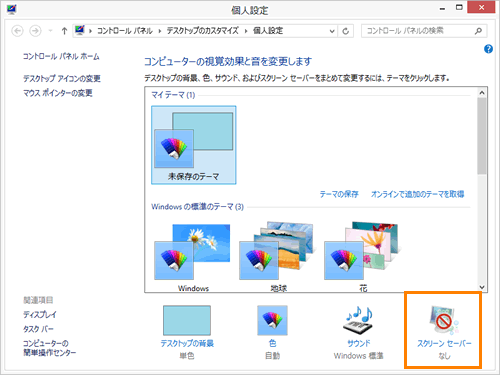Open Help with the blue question mark

pos(488,49)
